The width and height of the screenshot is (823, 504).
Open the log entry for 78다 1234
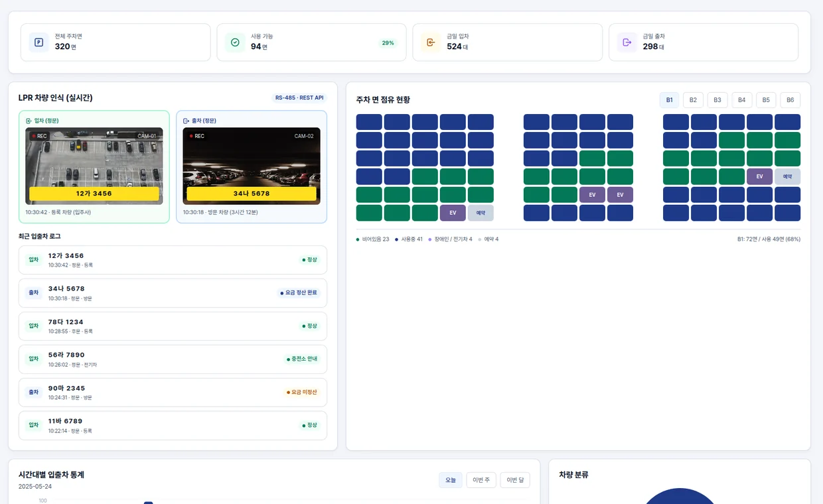click(173, 326)
